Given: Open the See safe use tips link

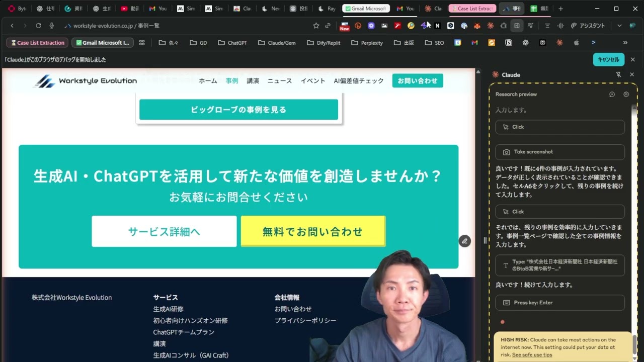Looking at the screenshot, I should [532, 355].
